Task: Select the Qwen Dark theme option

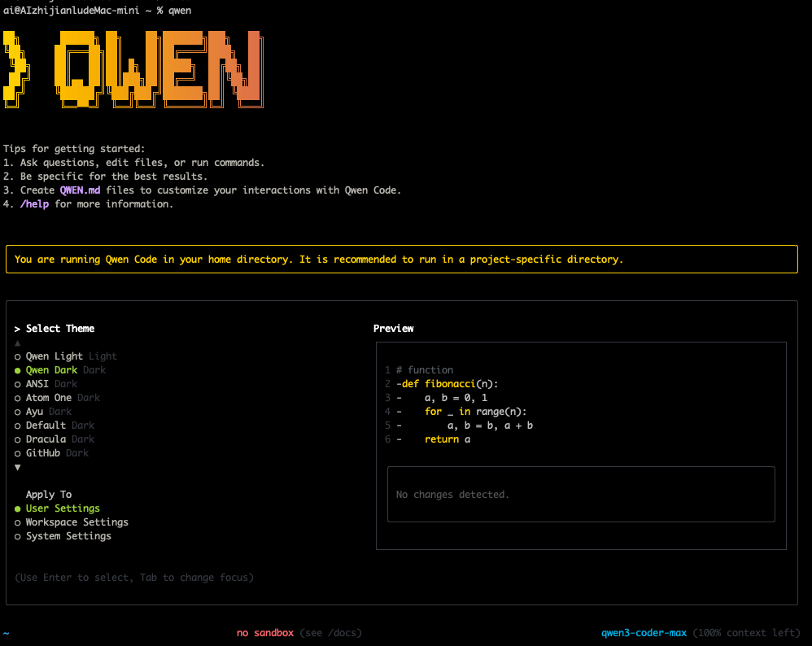Action: (60, 370)
